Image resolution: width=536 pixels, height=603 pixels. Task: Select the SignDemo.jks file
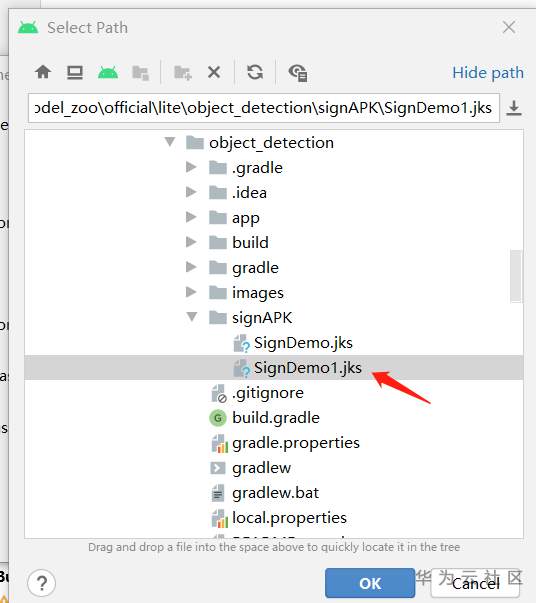[x=274, y=343]
